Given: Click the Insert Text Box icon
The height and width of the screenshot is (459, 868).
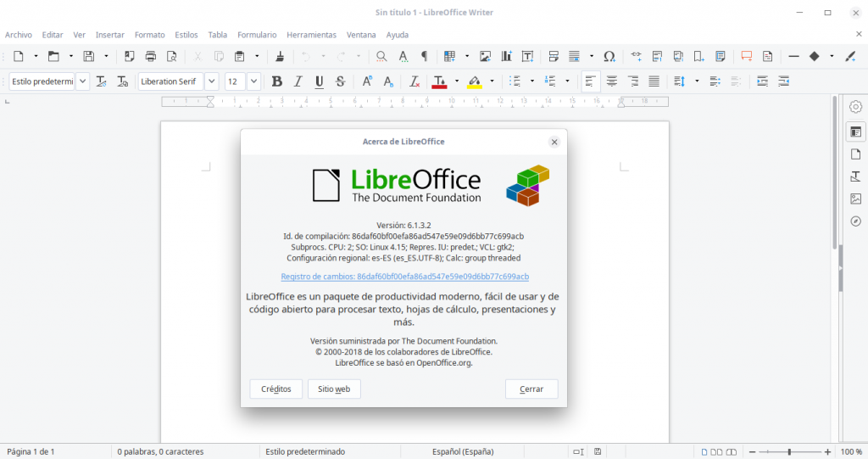Looking at the screenshot, I should point(527,56).
